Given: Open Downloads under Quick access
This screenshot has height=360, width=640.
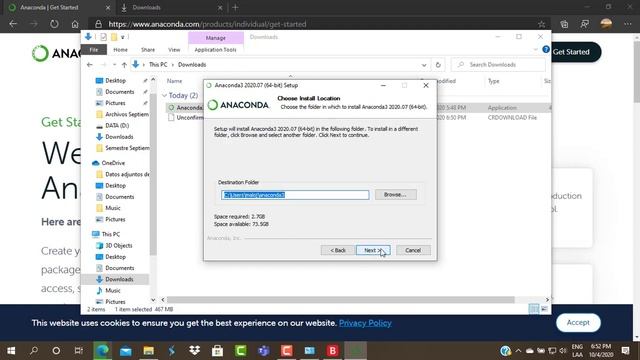Looking at the screenshot, I should tap(119, 137).
